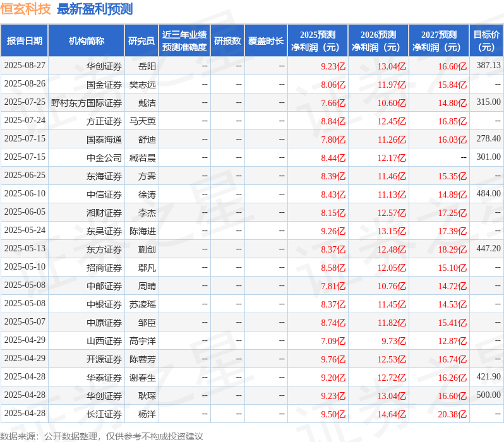Click the 8.58亿 profit value
The height and width of the screenshot is (442, 504).
click(333, 268)
